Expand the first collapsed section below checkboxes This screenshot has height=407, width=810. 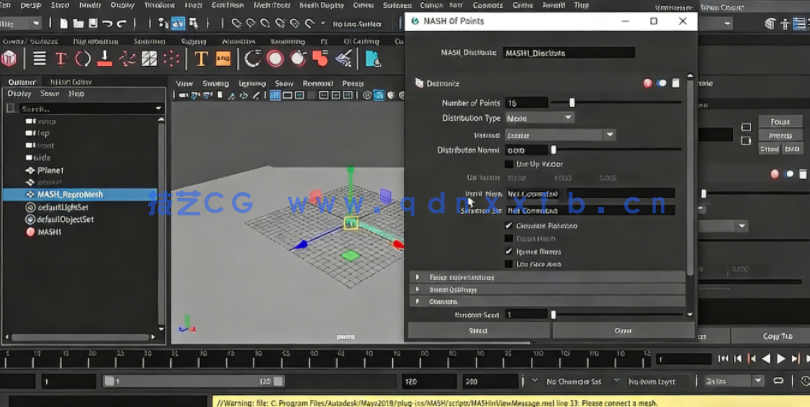[x=417, y=277]
